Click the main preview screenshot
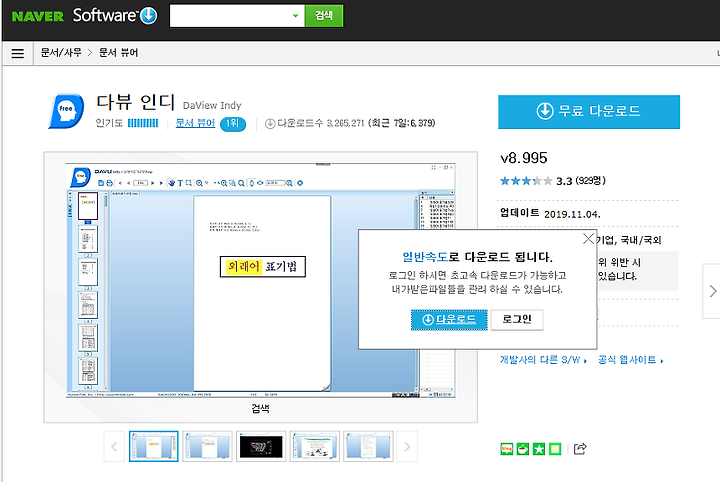This screenshot has height=482, width=720. pos(260,280)
